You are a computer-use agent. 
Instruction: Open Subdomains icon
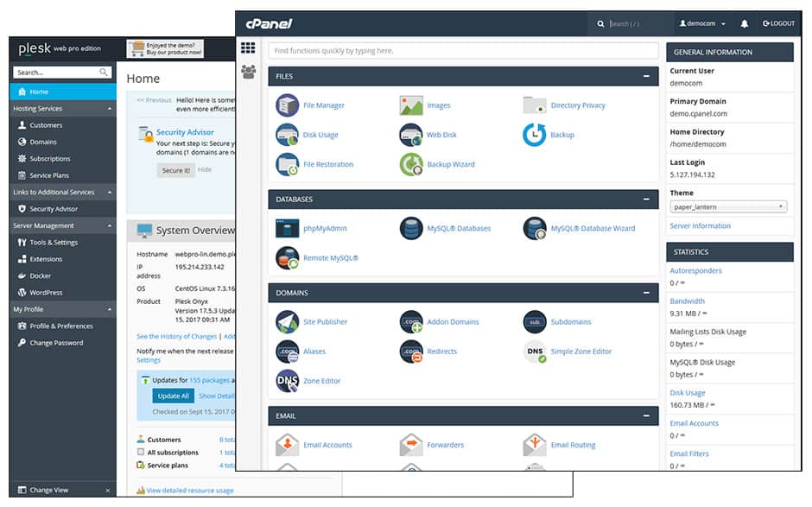point(535,321)
